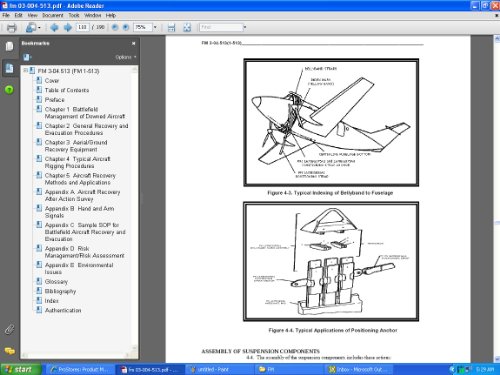Click the zoom out button
500x375 pixels.
(x=115, y=27)
